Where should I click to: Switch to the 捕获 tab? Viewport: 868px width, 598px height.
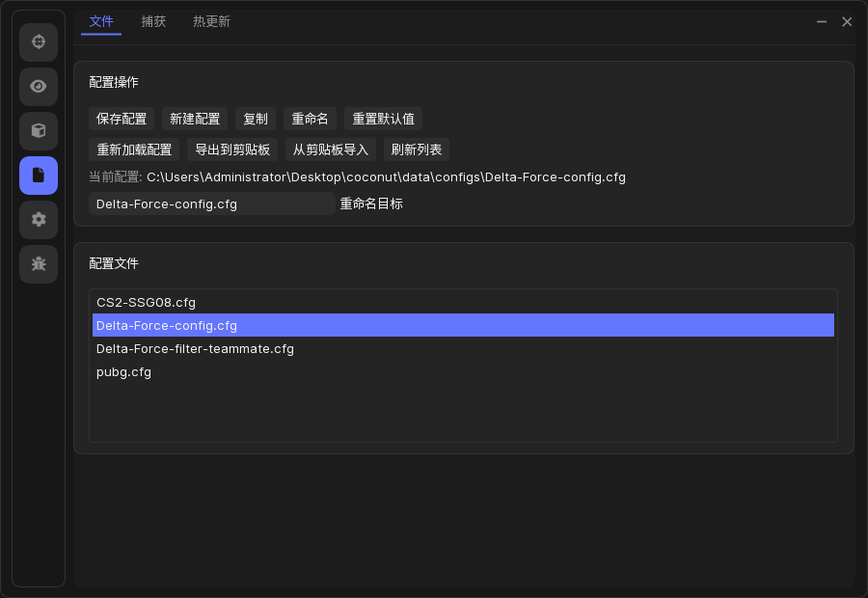pos(153,21)
